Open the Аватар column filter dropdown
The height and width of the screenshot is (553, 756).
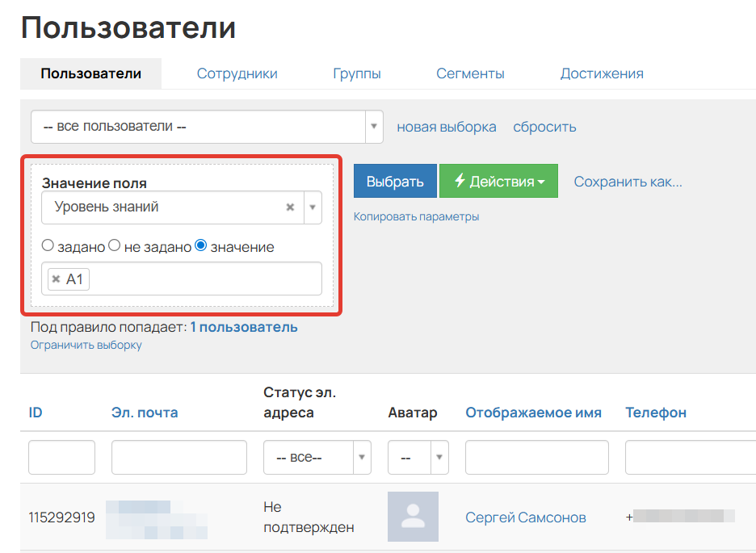point(438,457)
